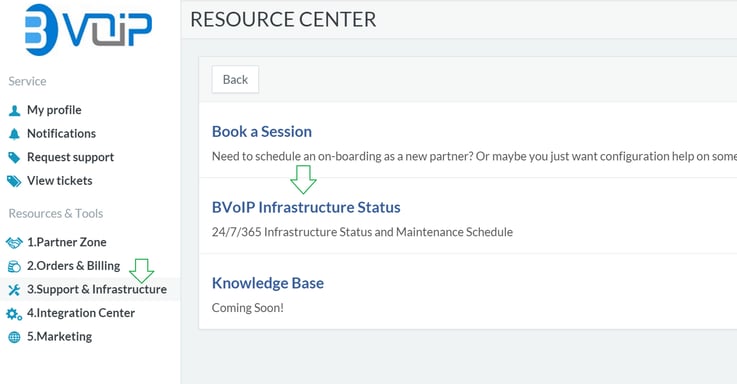Open the Knowledge Base link
The image size is (737, 384).
[x=268, y=283]
